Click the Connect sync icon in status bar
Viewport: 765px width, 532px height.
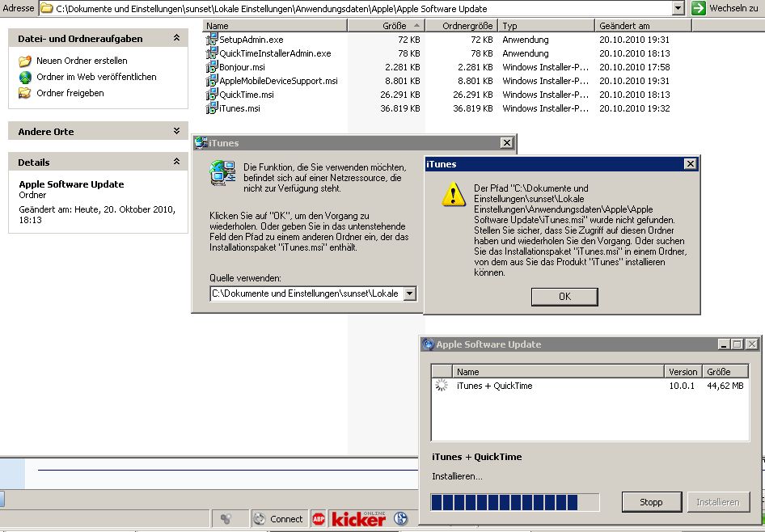coord(260,519)
